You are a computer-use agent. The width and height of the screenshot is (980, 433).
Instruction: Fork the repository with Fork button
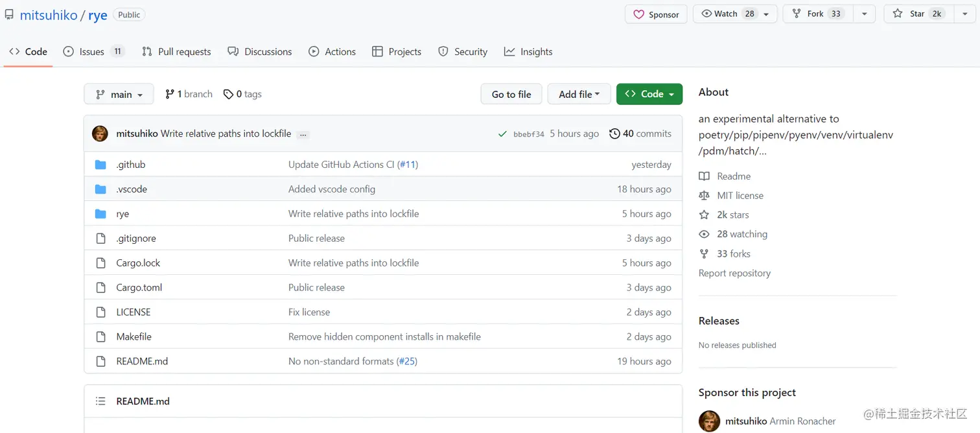(818, 14)
